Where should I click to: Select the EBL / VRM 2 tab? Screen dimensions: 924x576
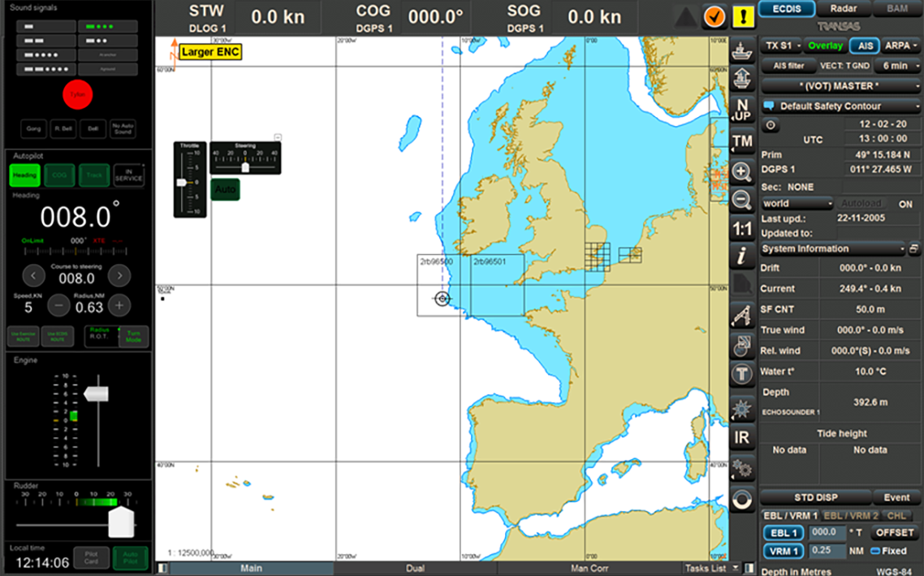(x=850, y=516)
